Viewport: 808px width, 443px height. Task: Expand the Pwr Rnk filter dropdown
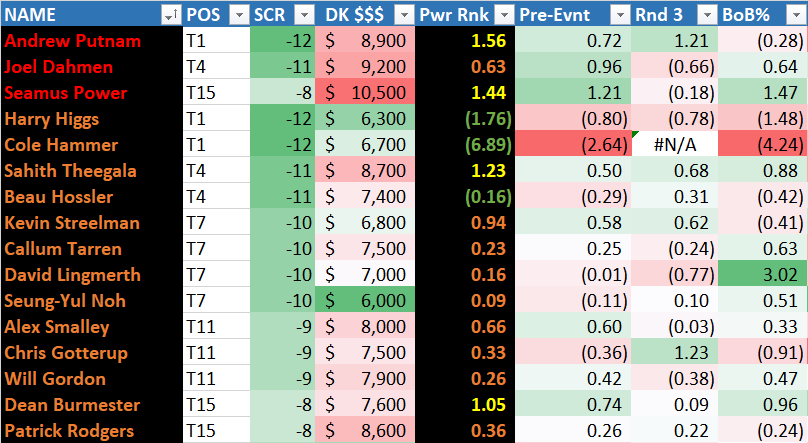(504, 15)
